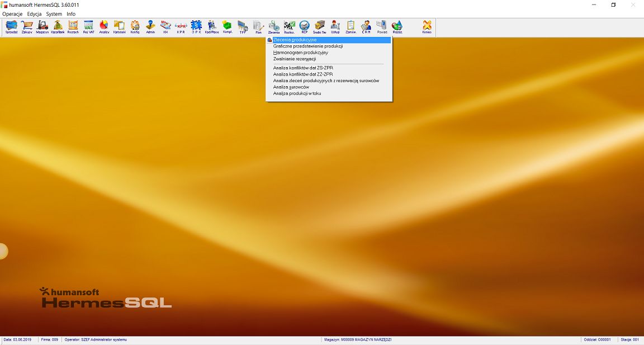Image resolution: width=644 pixels, height=345 pixels.
Task: Open the TPP production icon
Action: (x=243, y=27)
